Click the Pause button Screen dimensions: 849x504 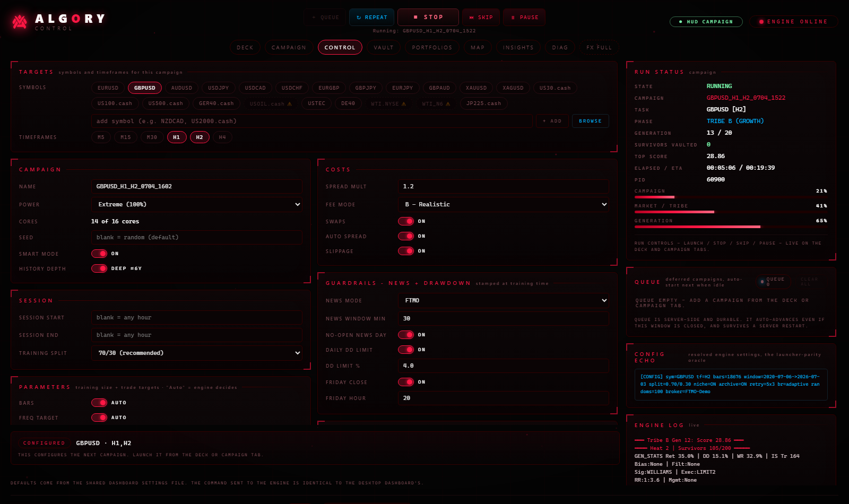(524, 18)
